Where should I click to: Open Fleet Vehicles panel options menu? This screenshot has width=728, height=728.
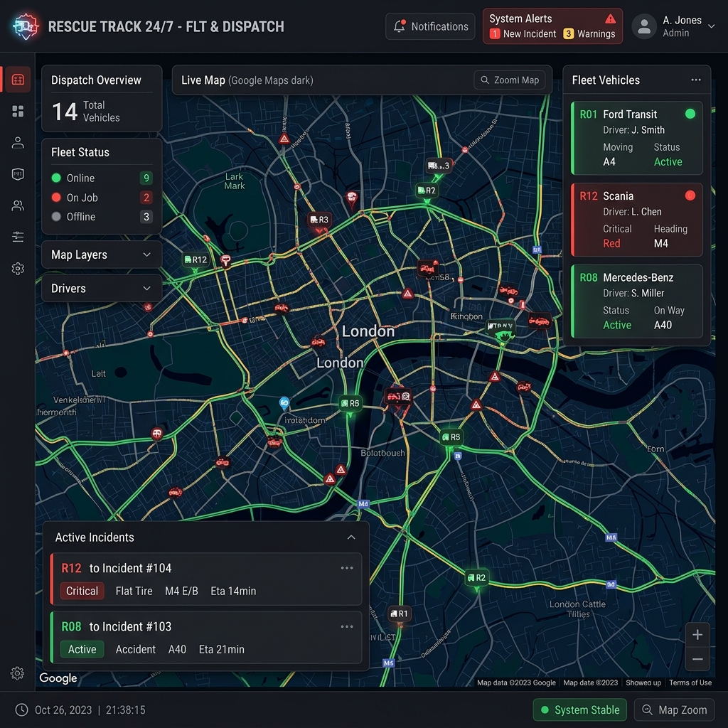pyautogui.click(x=695, y=80)
